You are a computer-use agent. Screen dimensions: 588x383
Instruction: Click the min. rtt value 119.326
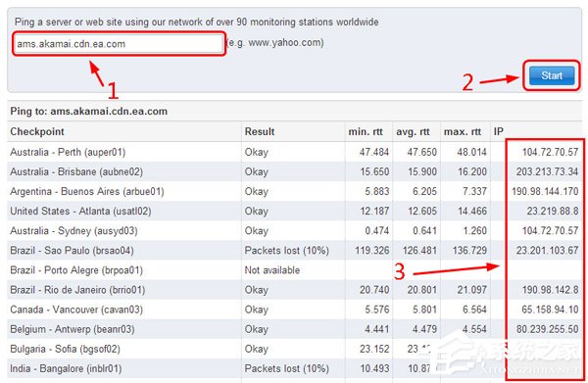point(372,251)
